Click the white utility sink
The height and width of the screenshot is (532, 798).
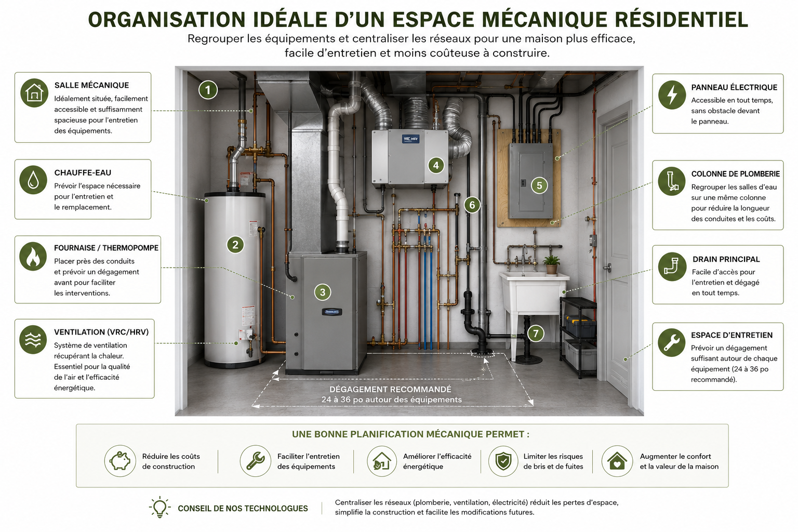[533, 292]
